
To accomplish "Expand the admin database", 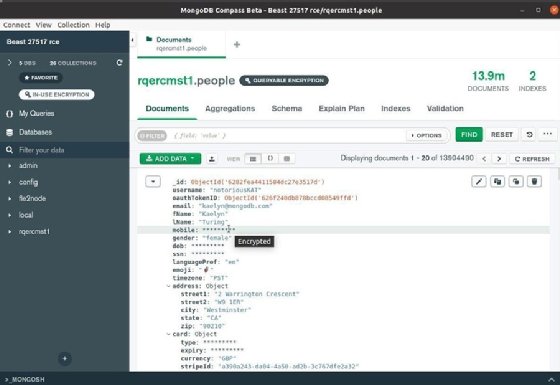I will click(10, 166).
